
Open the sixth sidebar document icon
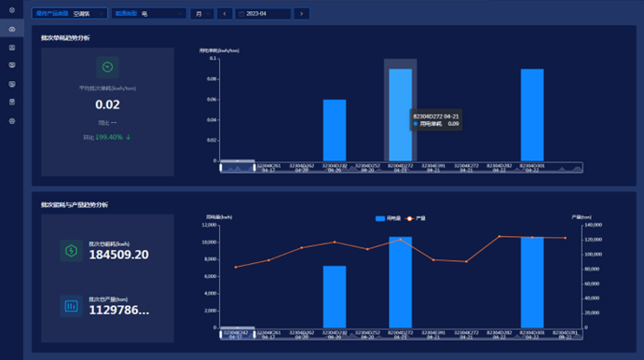12,102
